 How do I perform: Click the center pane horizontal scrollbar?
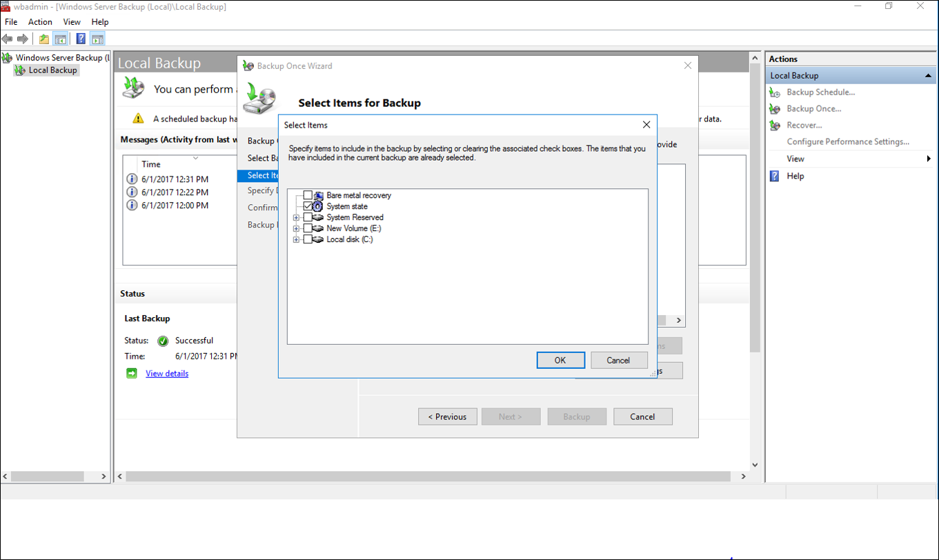pyautogui.click(x=428, y=477)
